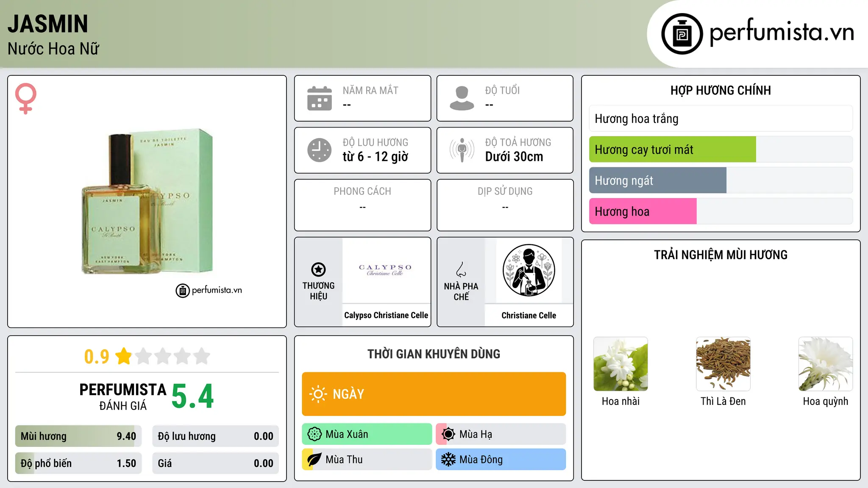Click the PERFUMISTA ĐÁNH GIÁ label
Screen dimensions: 868x488
point(123,396)
